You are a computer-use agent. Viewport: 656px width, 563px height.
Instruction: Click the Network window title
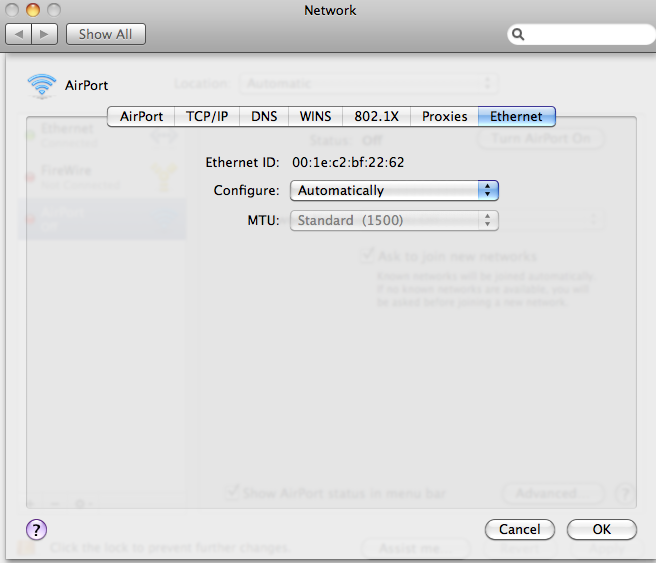[330, 10]
